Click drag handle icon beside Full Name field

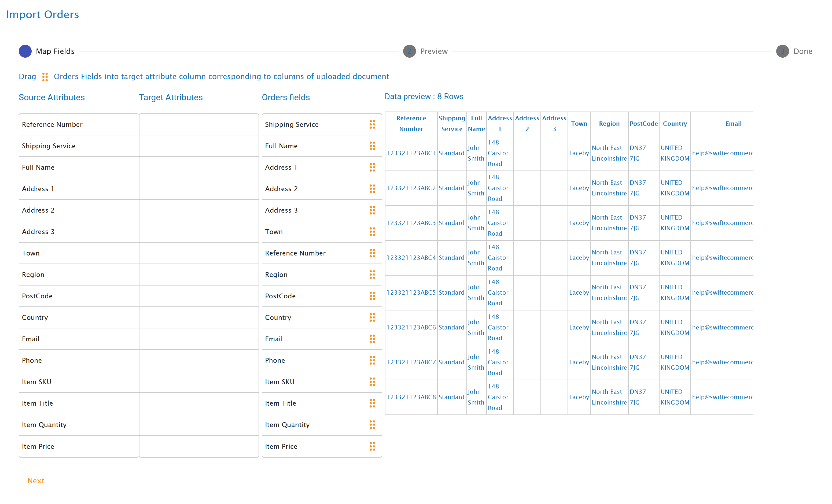click(372, 146)
